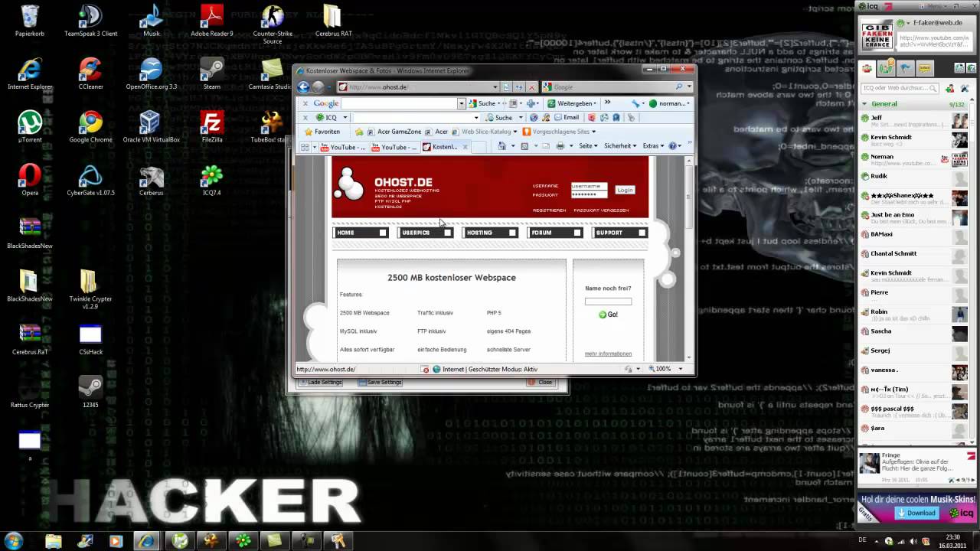
Task: Click the Go! button under Name noch frei
Action: click(x=608, y=315)
